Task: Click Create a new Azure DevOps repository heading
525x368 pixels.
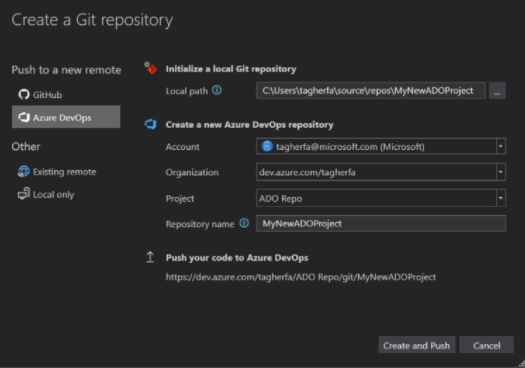Action: pyautogui.click(x=249, y=125)
